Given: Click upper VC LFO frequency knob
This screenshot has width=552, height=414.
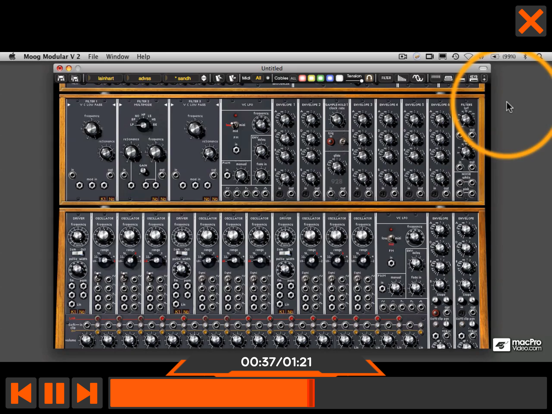Looking at the screenshot, I should 261,124.
